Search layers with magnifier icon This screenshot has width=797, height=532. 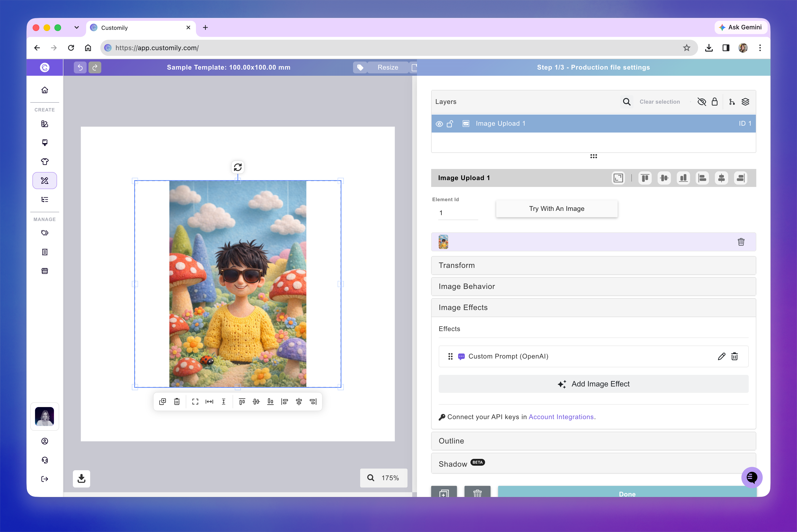[627, 102]
